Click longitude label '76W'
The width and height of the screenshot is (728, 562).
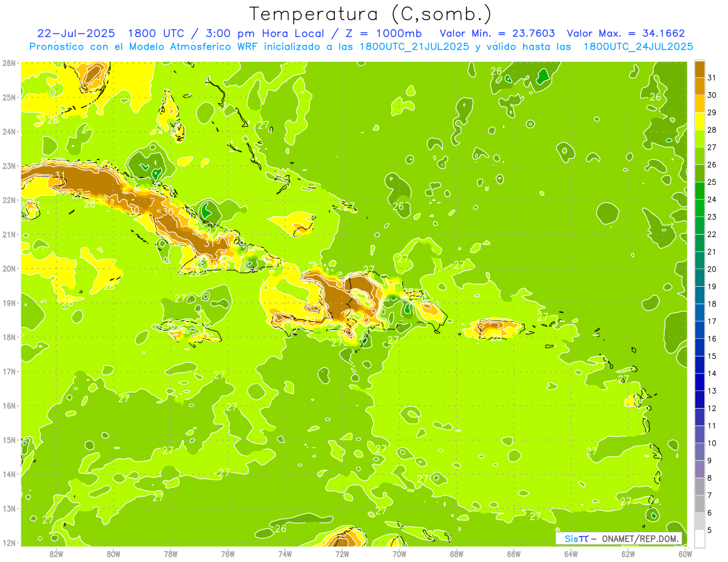point(228,554)
